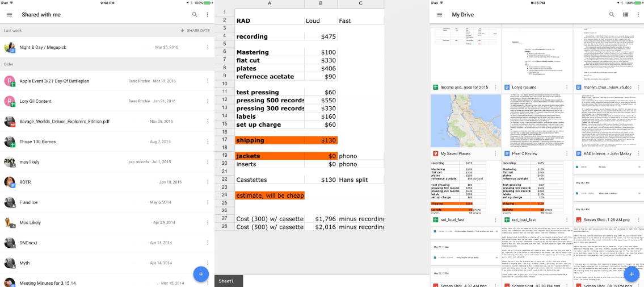Sort files by SHARE DATE
The image size is (644, 287).
click(x=195, y=31)
